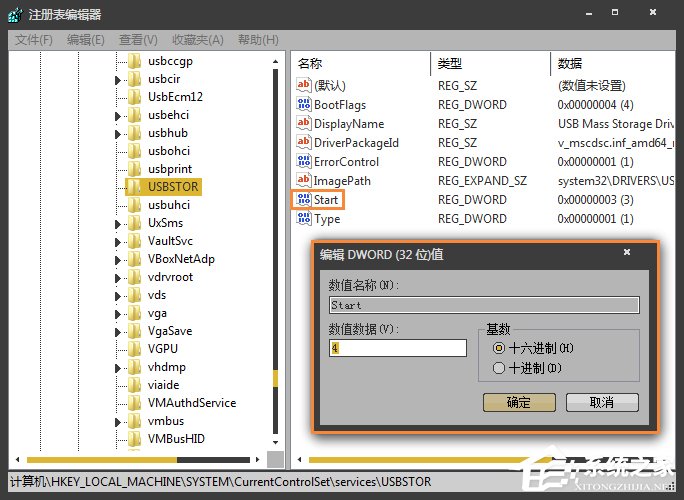Click the VBoxNetAdp folder icon
684x500 pixels.
[x=134, y=259]
